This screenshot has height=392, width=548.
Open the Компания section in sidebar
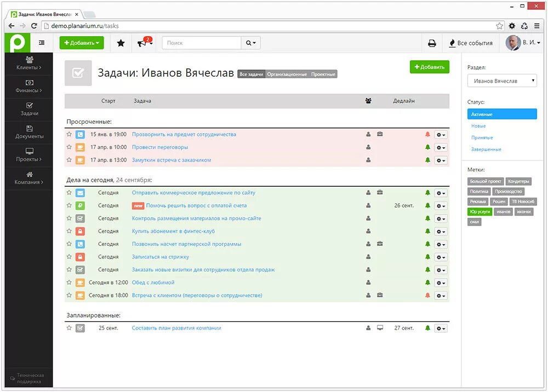29,178
